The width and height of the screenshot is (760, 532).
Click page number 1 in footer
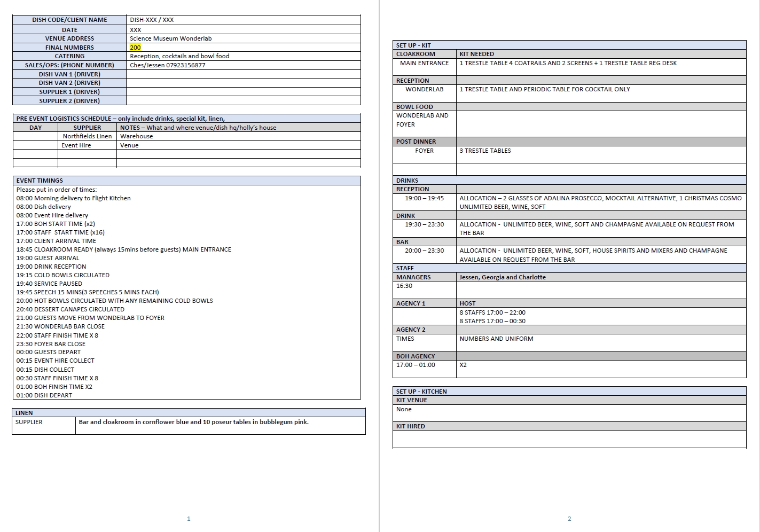(x=189, y=519)
